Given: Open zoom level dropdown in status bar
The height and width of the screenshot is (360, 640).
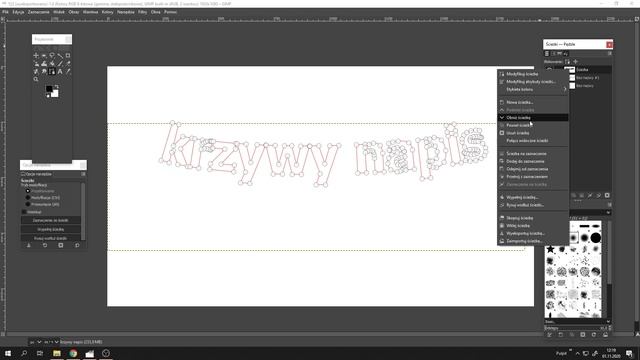Looking at the screenshot, I should 52,342.
